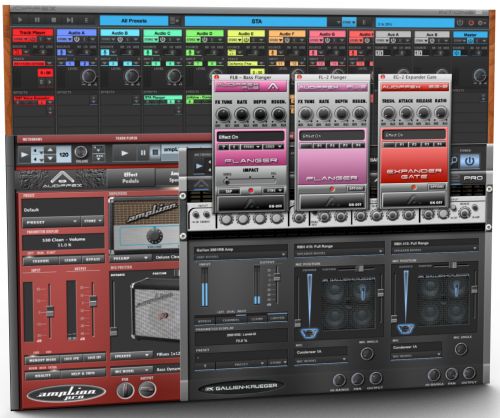500x418 pixels.
Task: Move the ampLion output fader
Action: pos(93,301)
